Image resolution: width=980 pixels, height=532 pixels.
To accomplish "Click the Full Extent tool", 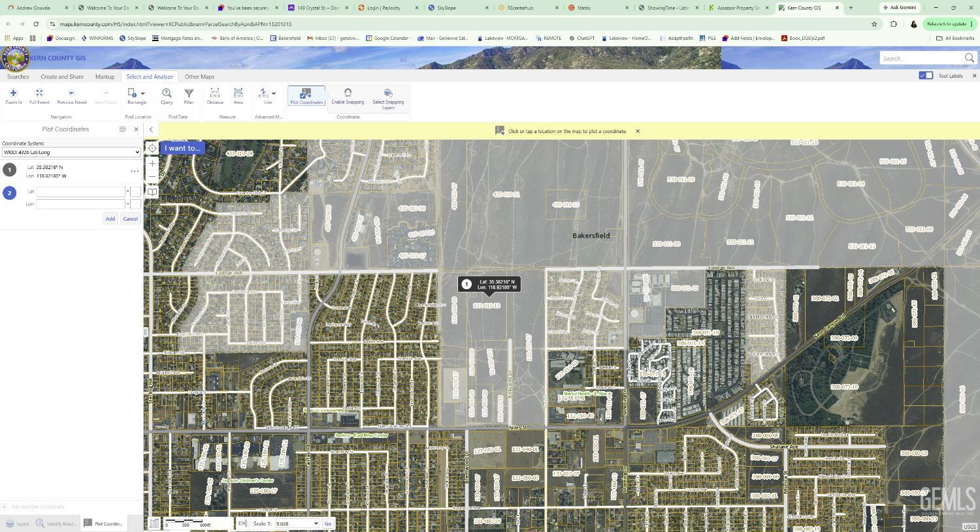I will point(39,97).
